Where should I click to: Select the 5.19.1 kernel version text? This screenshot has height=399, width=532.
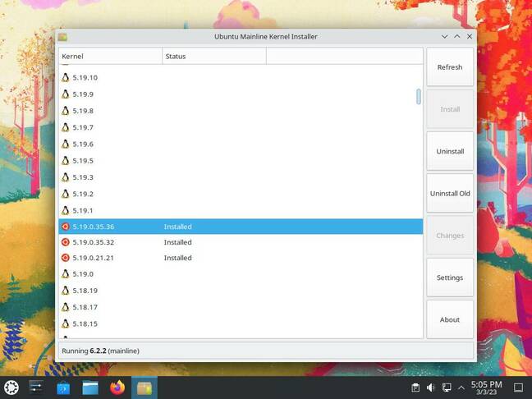(x=83, y=211)
